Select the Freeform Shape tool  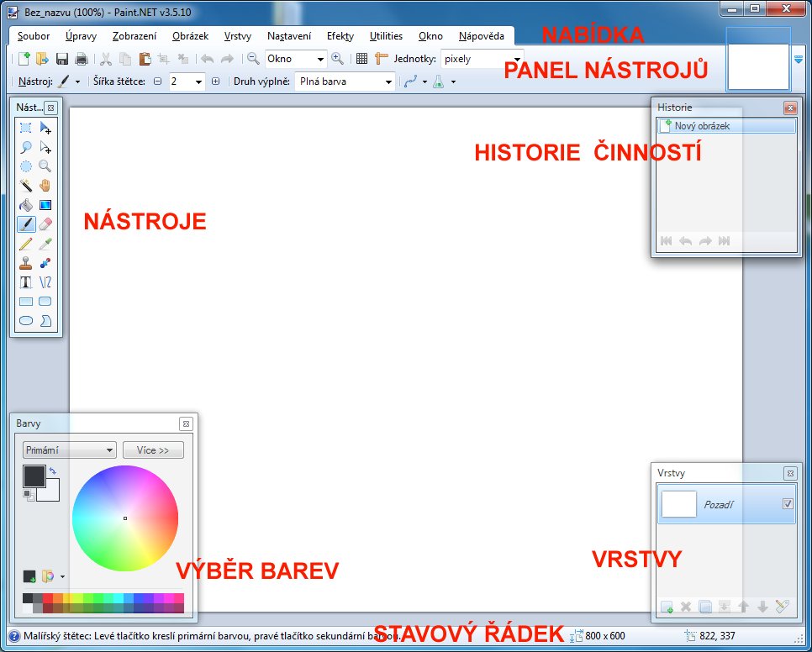pos(45,321)
